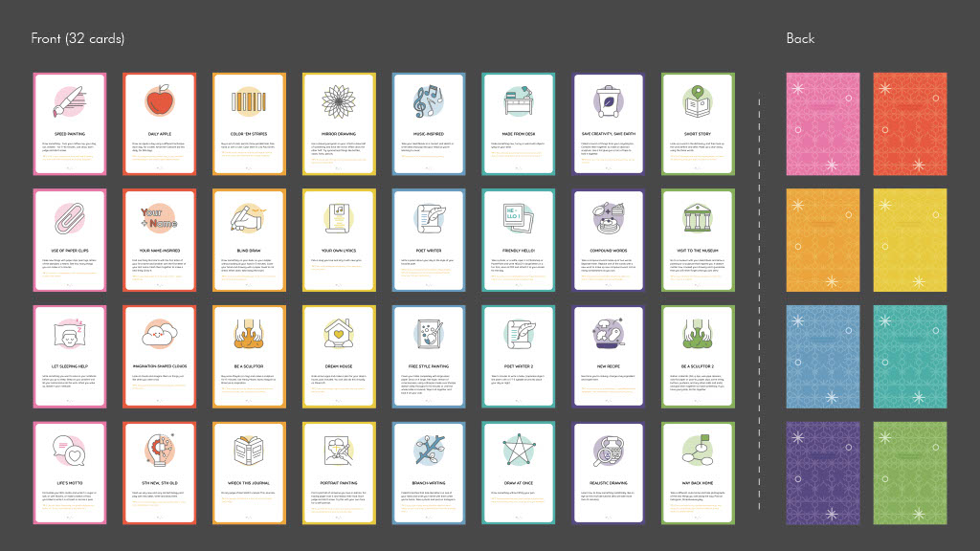This screenshot has width=980, height=551.
Task: Click the star icon on Draw at Once card
Action: coord(518,448)
